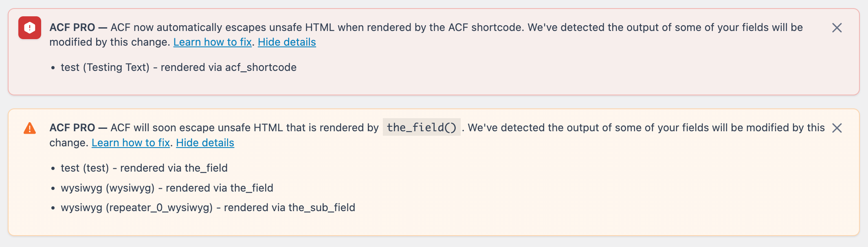
Task: Open Learn how to fix in red notice
Action: pyautogui.click(x=213, y=42)
